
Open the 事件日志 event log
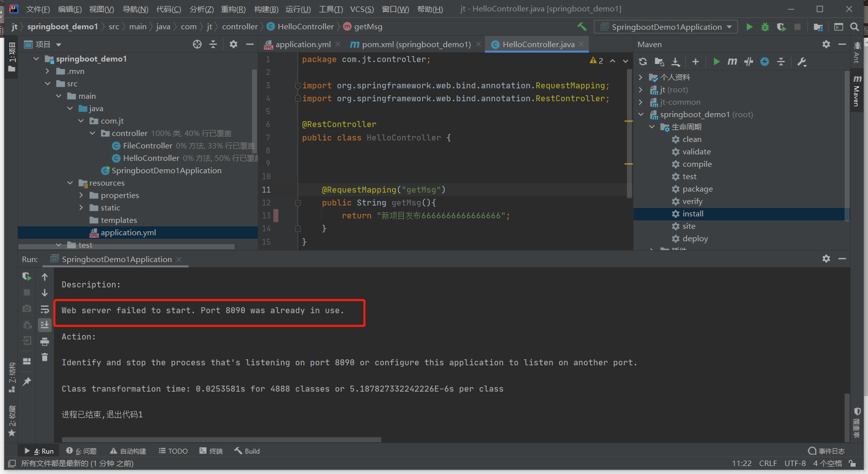(x=826, y=451)
